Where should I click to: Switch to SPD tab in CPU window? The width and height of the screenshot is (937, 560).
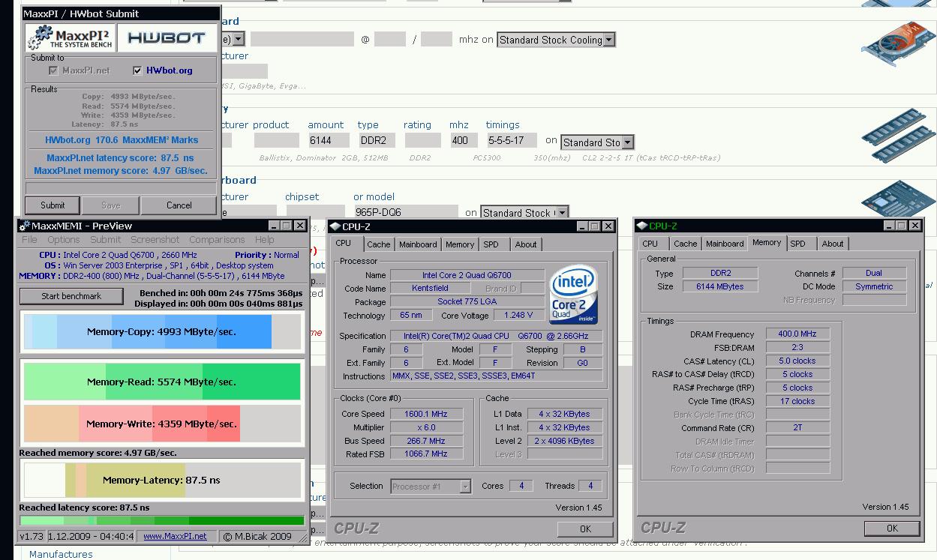[491, 244]
